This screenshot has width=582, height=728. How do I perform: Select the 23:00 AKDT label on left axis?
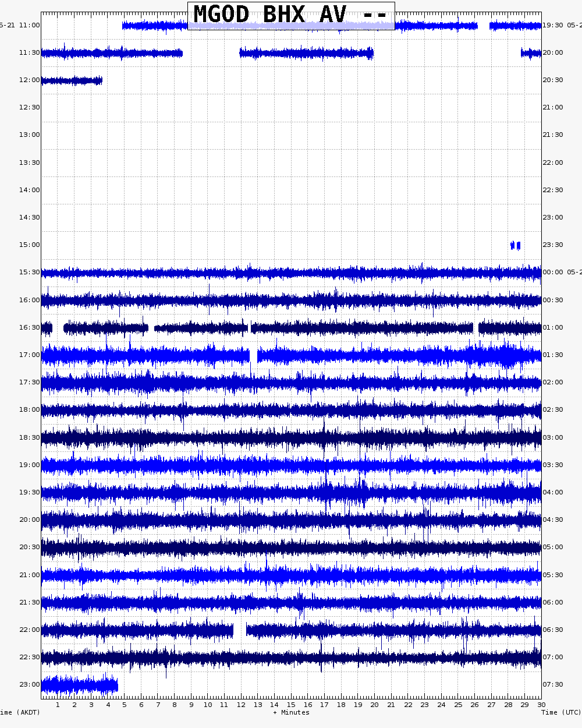[x=29, y=684]
